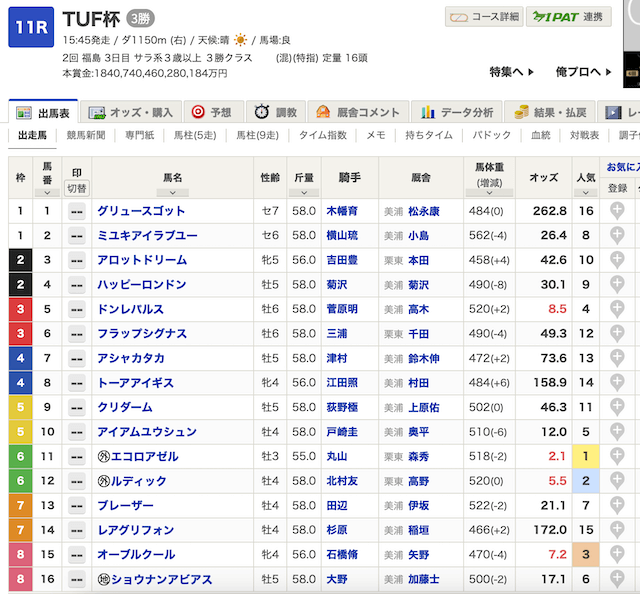640x594 pixels.
Task: Click the 11R race number badge
Action: coord(31,27)
